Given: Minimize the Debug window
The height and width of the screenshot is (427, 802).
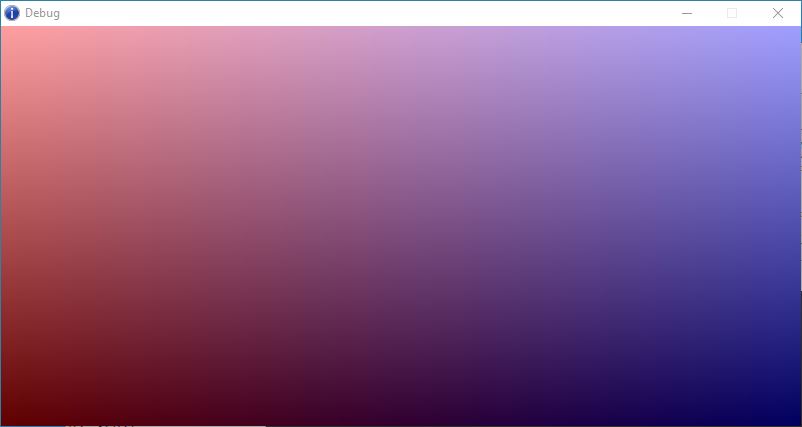Looking at the screenshot, I should point(687,13).
